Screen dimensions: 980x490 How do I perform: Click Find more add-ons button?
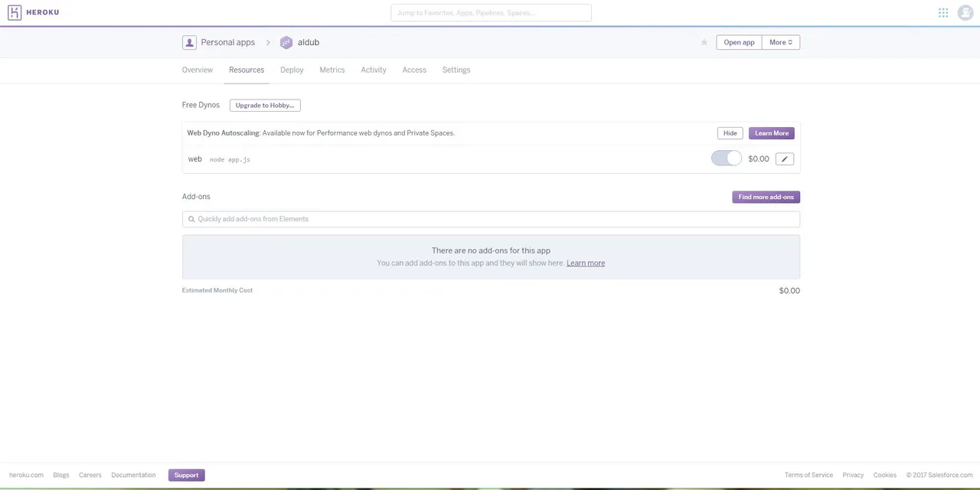coord(766,197)
